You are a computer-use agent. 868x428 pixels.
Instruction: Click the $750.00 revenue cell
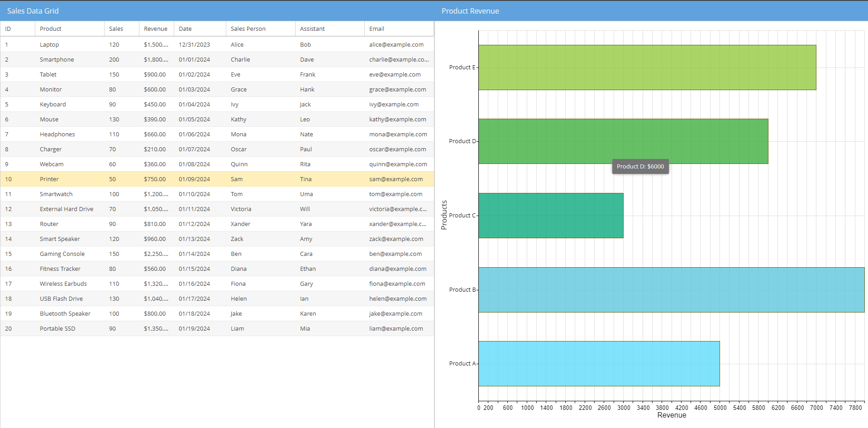pos(157,179)
